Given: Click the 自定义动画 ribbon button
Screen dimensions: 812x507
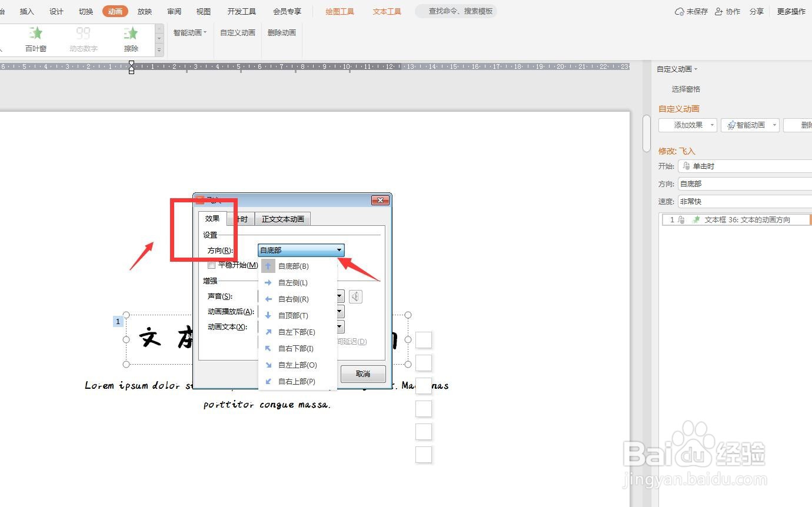Looking at the screenshot, I should [238, 33].
